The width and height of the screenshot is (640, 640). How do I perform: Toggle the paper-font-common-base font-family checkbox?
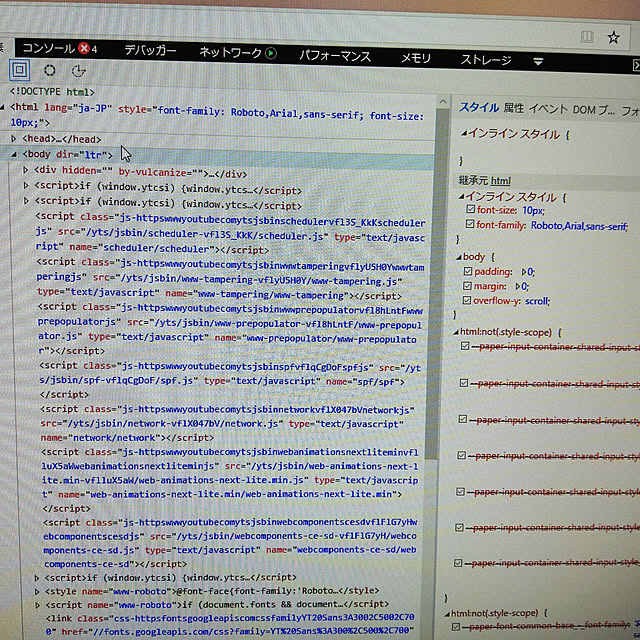pos(456,627)
